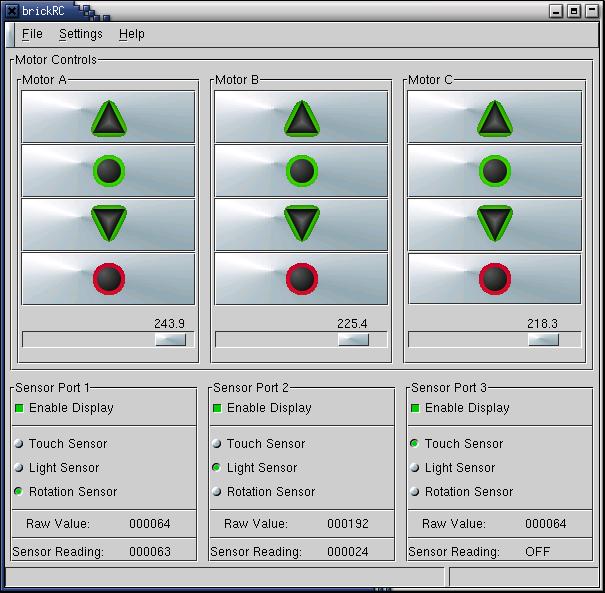
Task: Toggle Enable Display for Sensor Port 3
Action: pyautogui.click(x=415, y=408)
